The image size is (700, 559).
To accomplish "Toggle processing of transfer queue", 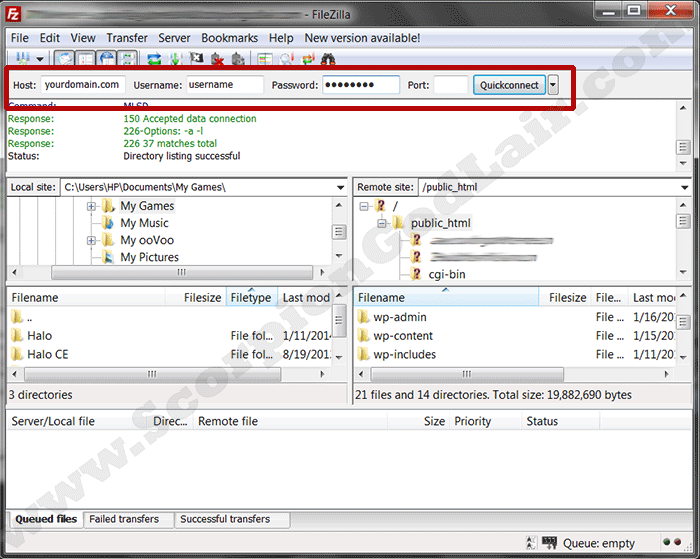I will click(x=175, y=58).
